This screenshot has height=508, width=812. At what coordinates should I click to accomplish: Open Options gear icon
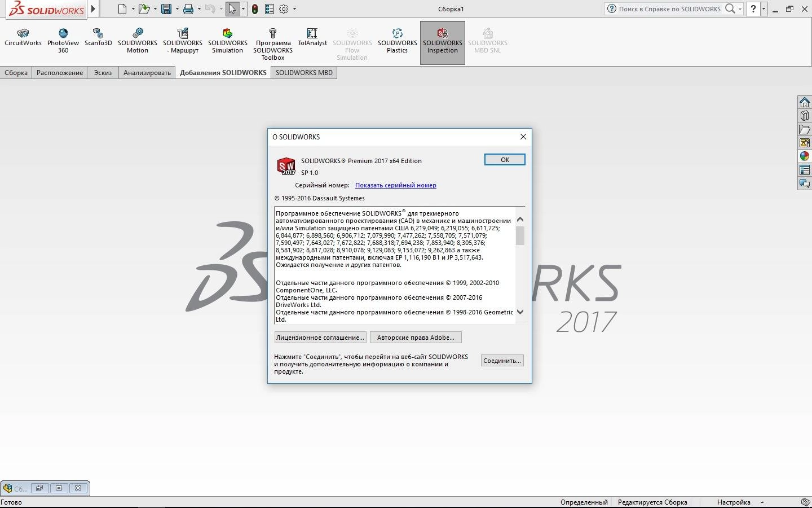click(284, 9)
